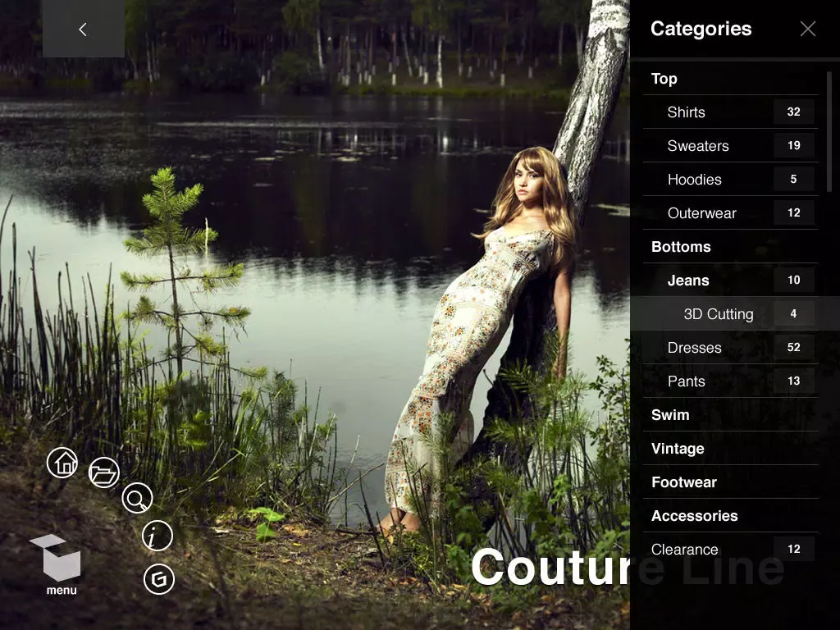
Task: Select the Bottoms category heading
Action: 731,247
